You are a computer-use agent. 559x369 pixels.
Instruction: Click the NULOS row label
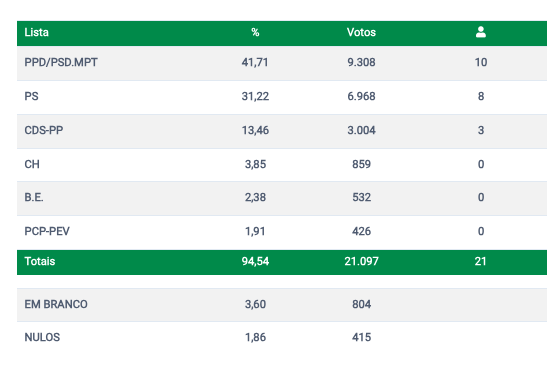tap(42, 337)
